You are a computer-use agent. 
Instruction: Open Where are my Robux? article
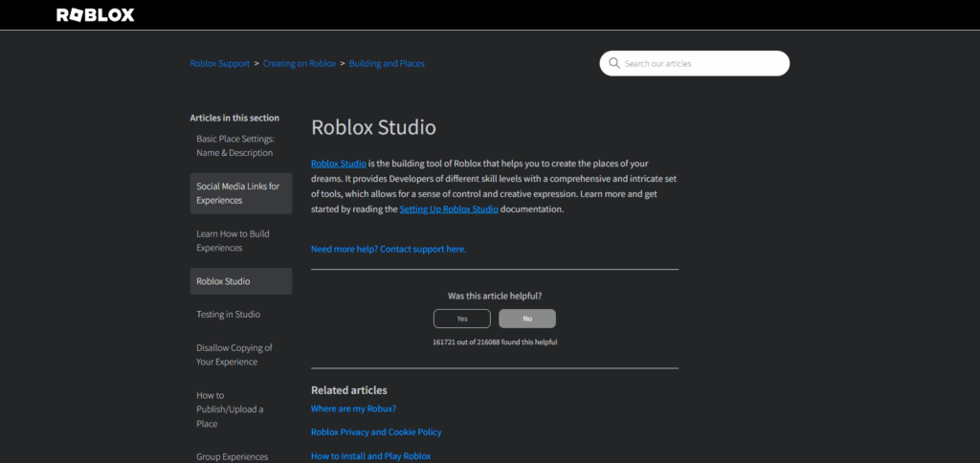click(x=354, y=408)
